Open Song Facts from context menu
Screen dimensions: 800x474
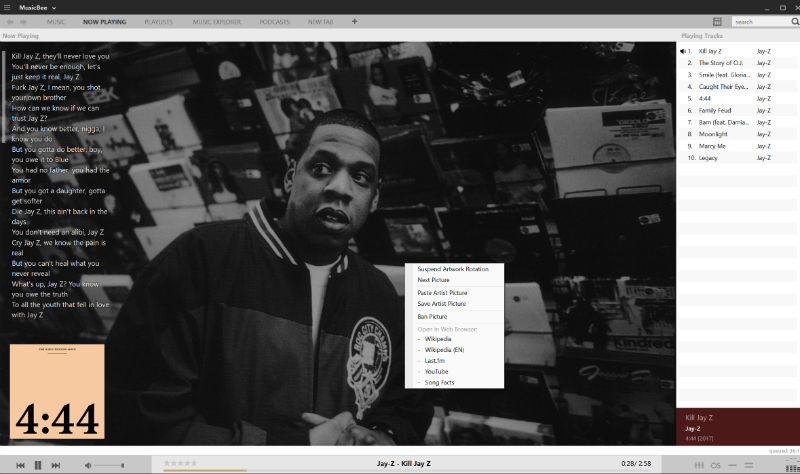point(454,382)
